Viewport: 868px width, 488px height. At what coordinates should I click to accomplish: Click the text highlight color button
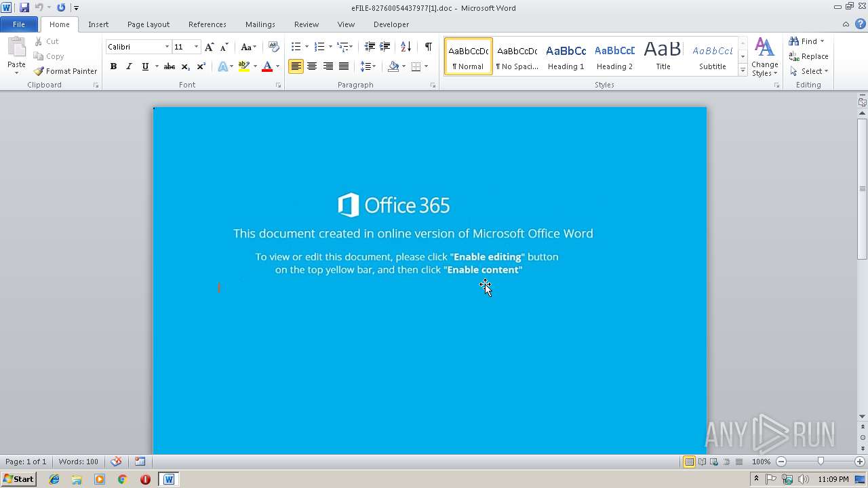[x=244, y=66]
